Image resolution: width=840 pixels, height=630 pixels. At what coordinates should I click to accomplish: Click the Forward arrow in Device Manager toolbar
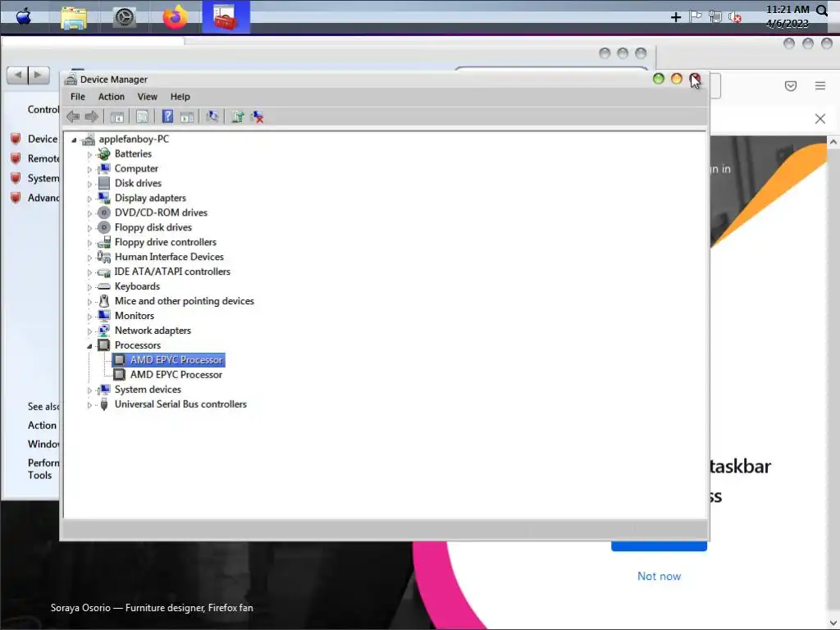(92, 116)
